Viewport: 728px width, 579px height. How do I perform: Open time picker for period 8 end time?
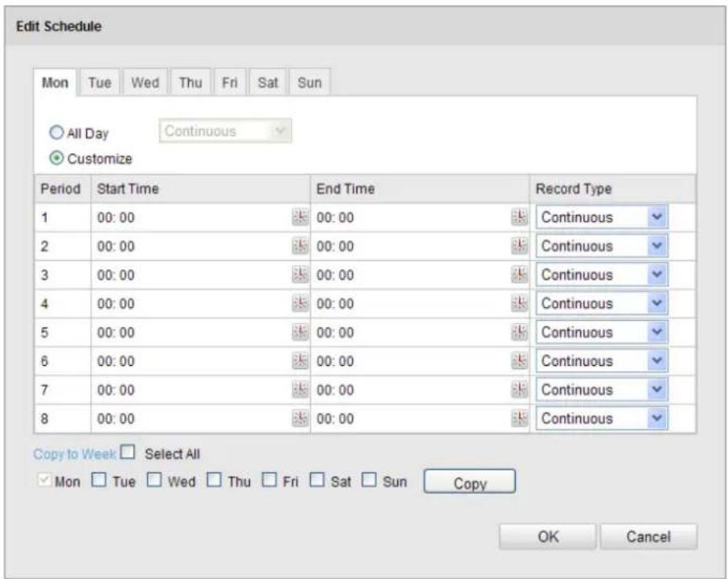point(519,418)
